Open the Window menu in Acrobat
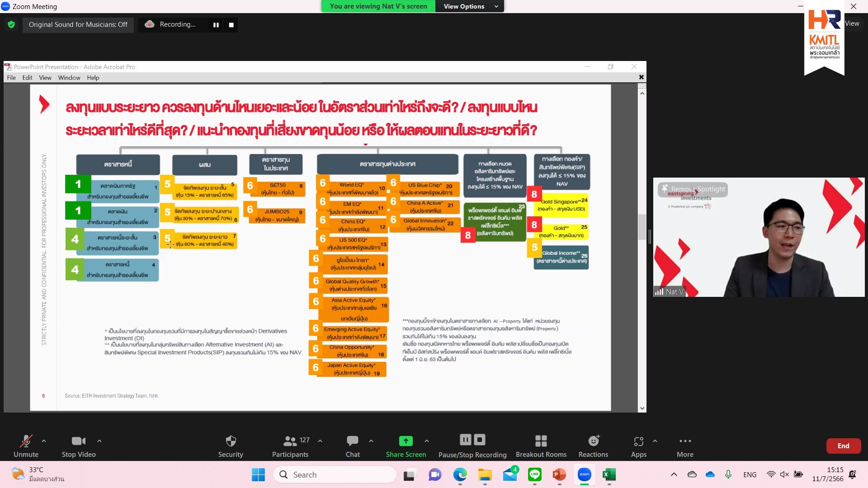The image size is (868, 488). pyautogui.click(x=69, y=77)
